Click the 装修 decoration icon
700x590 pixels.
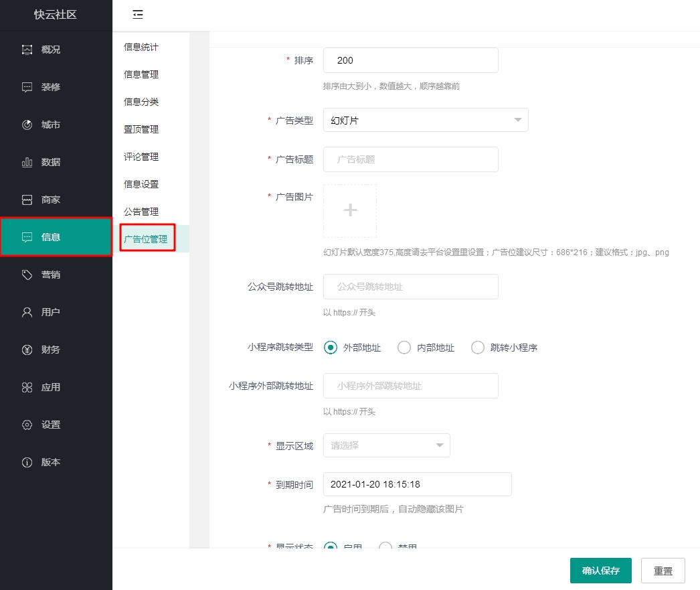pos(27,87)
